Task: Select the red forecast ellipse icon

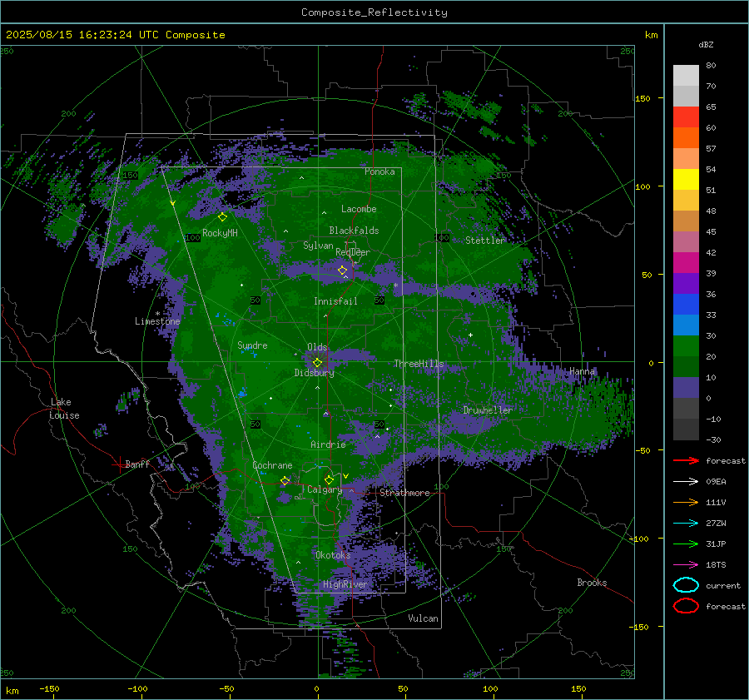Action: tap(686, 606)
